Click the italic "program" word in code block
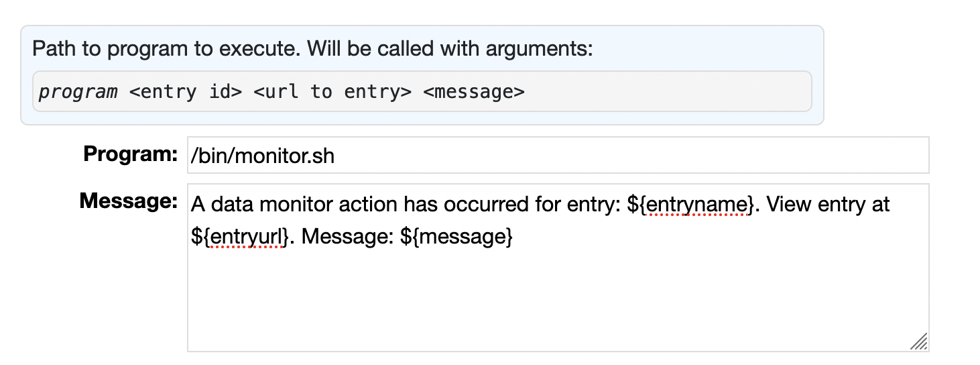 (78, 91)
